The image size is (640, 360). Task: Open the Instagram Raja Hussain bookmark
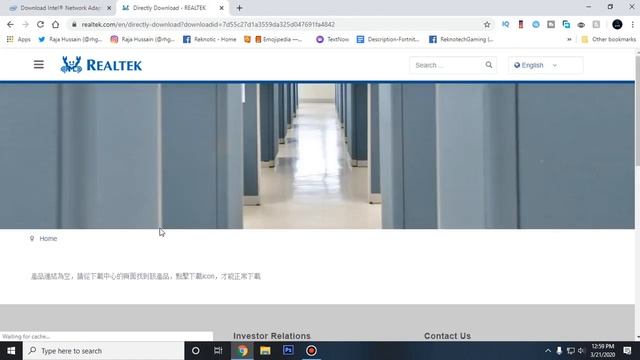[x=142, y=39]
